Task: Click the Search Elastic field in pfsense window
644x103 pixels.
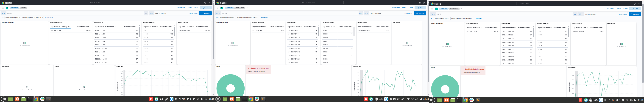Action: [108, 3]
